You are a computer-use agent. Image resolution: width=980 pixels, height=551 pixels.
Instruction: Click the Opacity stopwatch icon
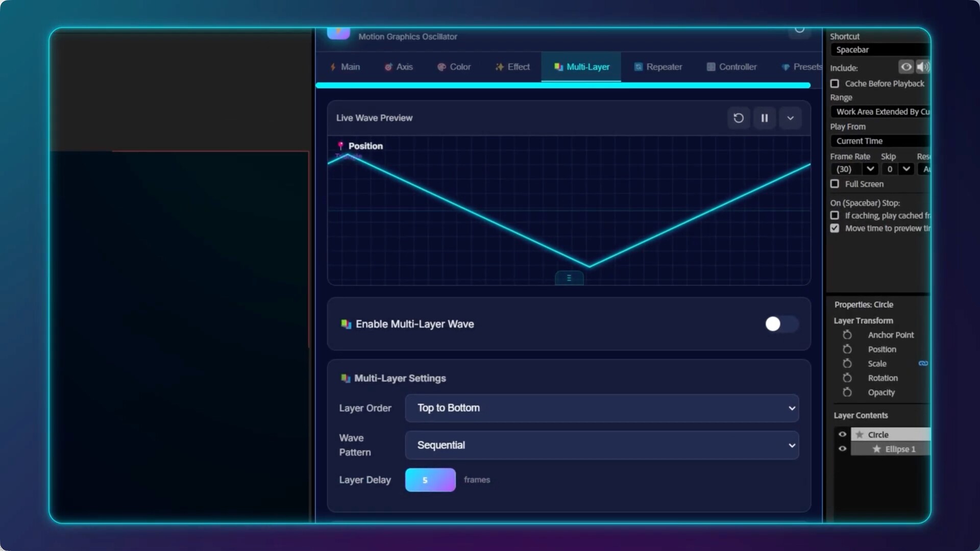click(x=847, y=392)
